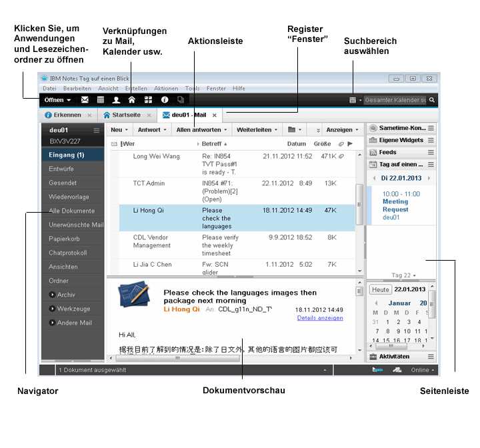Click the Details anzeigen link
480x448 pixels.
click(x=320, y=318)
